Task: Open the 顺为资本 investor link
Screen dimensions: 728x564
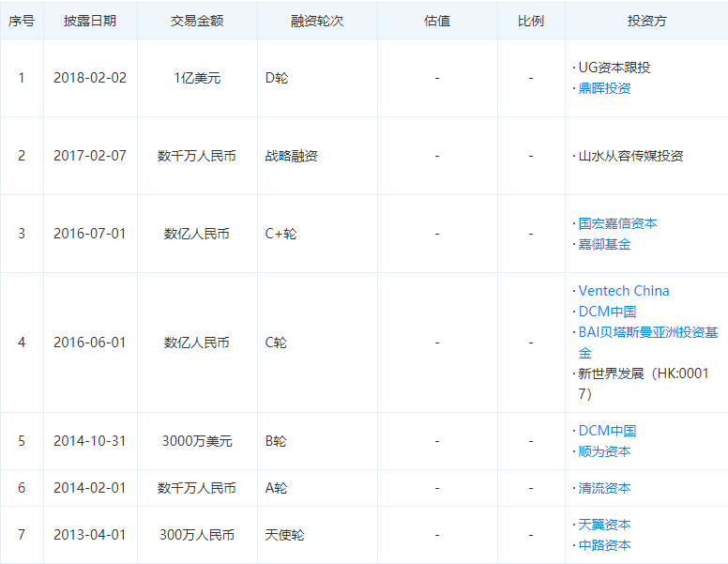Action: (x=604, y=451)
